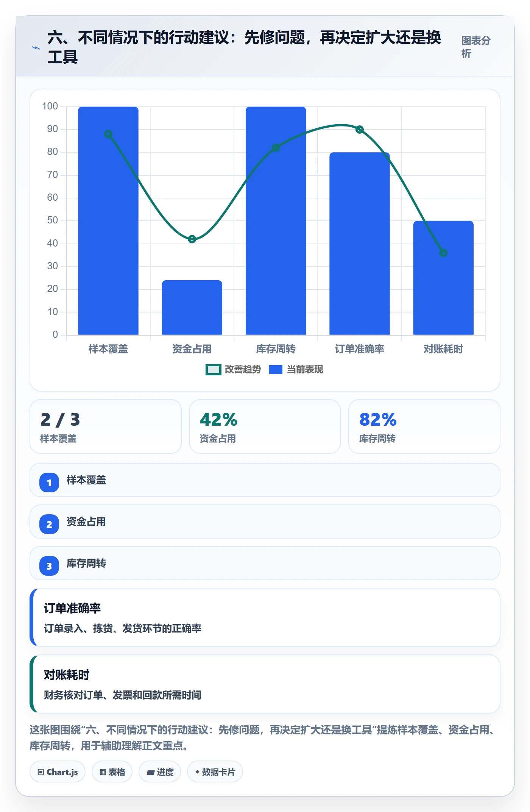Click the 样本覆盖 x-axis label
The height and width of the screenshot is (812, 530).
[108, 349]
